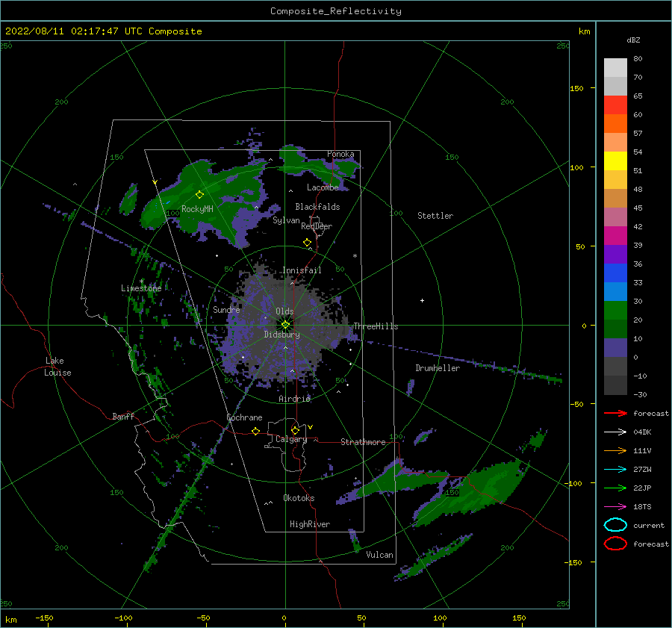Click the lightest gray 70-80 dBZ swatch
Viewport: 672px width, 628px height.
[615, 68]
